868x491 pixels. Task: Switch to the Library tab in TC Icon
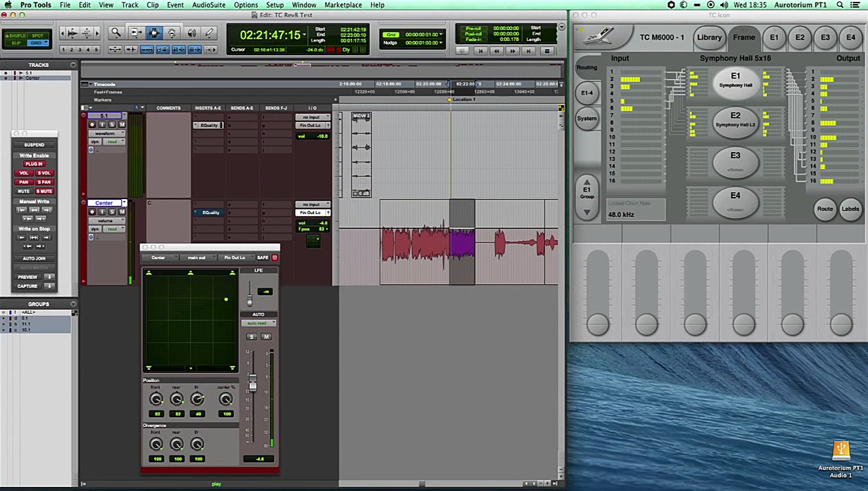[x=709, y=37]
